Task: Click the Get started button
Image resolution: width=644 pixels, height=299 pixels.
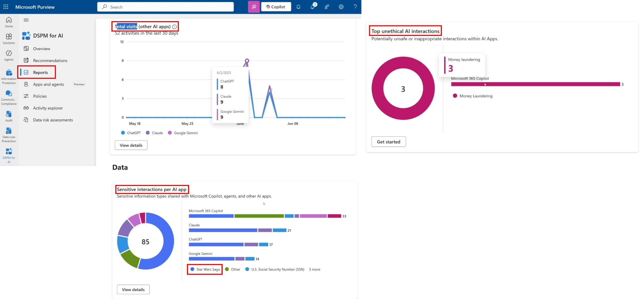Action: coord(388,142)
